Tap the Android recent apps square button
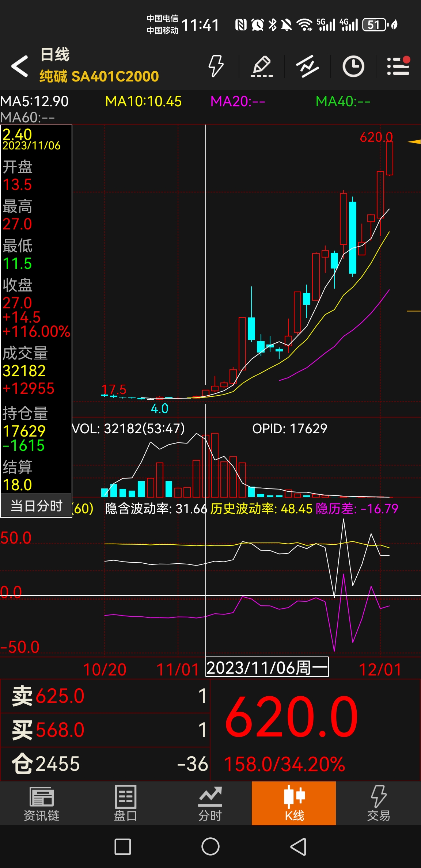The image size is (421, 868). tap(123, 846)
